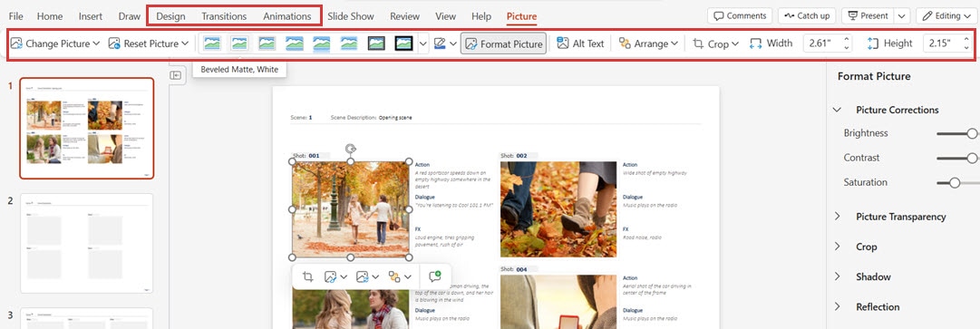The height and width of the screenshot is (329, 980).
Task: Increase Width using the up stepper
Action: coord(847,39)
